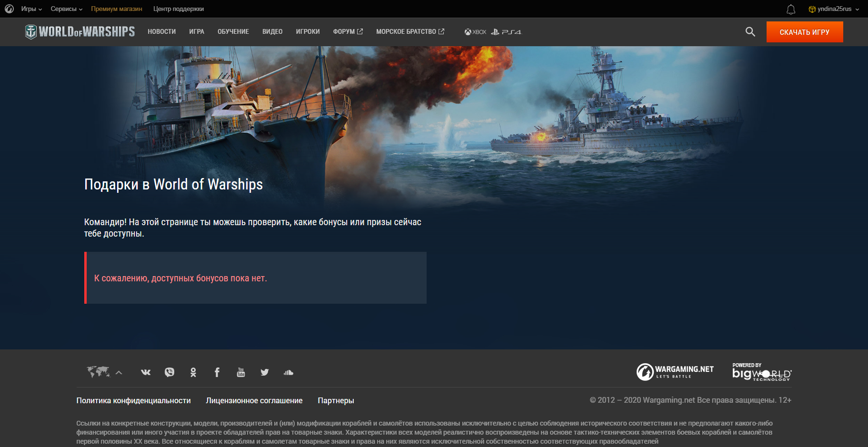Open the НОВОСТИ menu item
The height and width of the screenshot is (447, 868).
click(162, 32)
